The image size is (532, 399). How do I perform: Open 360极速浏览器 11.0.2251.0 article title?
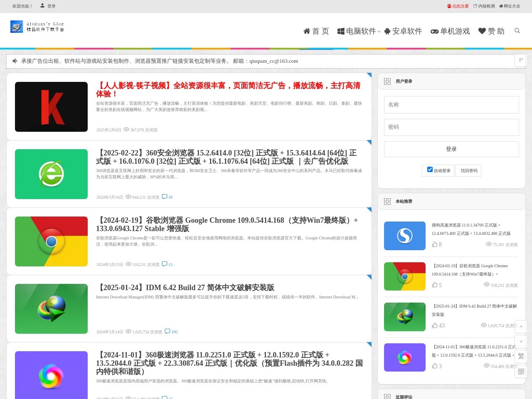click(229, 363)
